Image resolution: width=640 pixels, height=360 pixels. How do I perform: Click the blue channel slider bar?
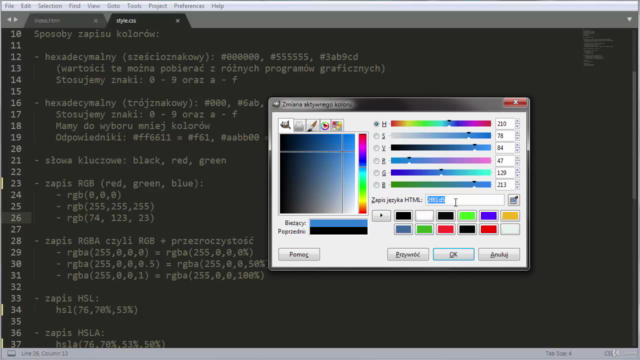(441, 185)
